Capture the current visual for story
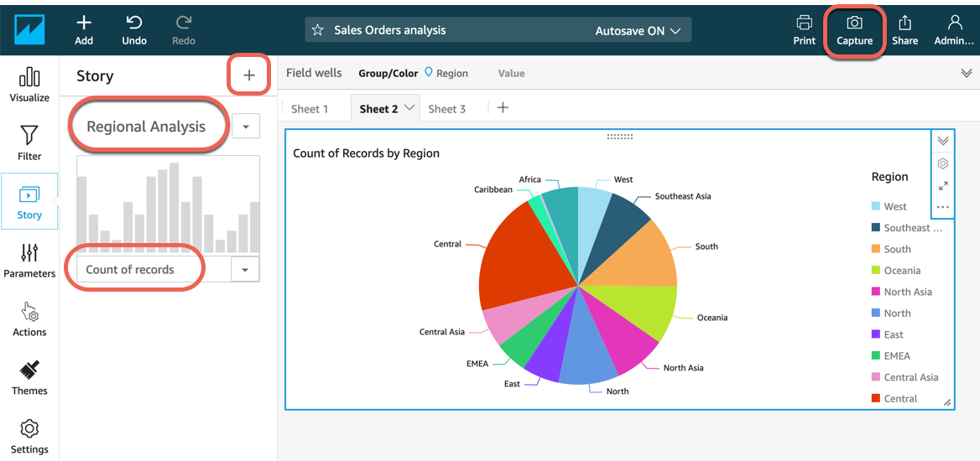 click(x=854, y=30)
